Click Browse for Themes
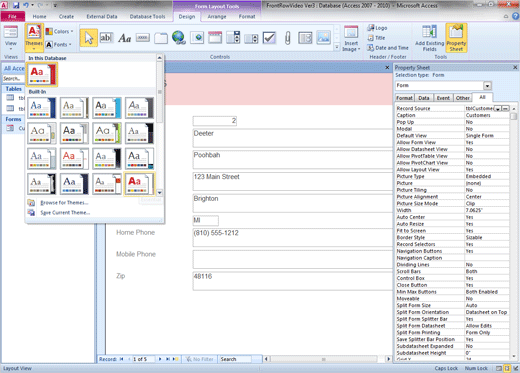520x373 pixels. (64, 203)
